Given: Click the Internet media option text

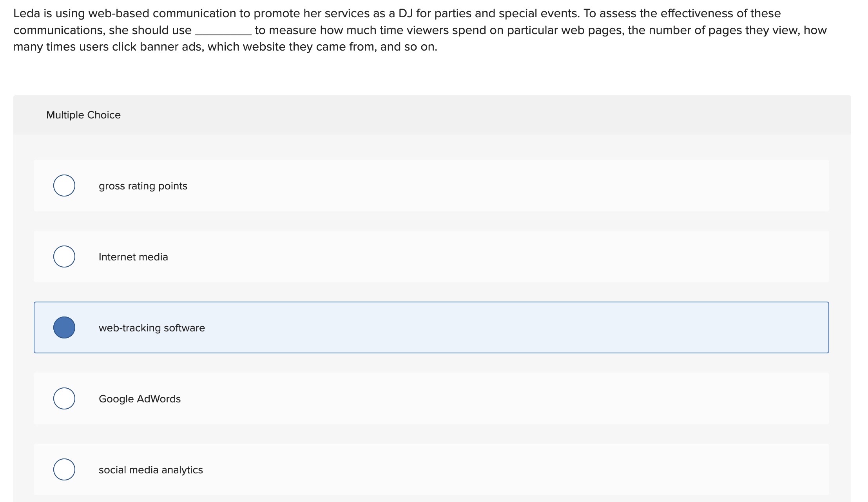Looking at the screenshot, I should coord(133,256).
